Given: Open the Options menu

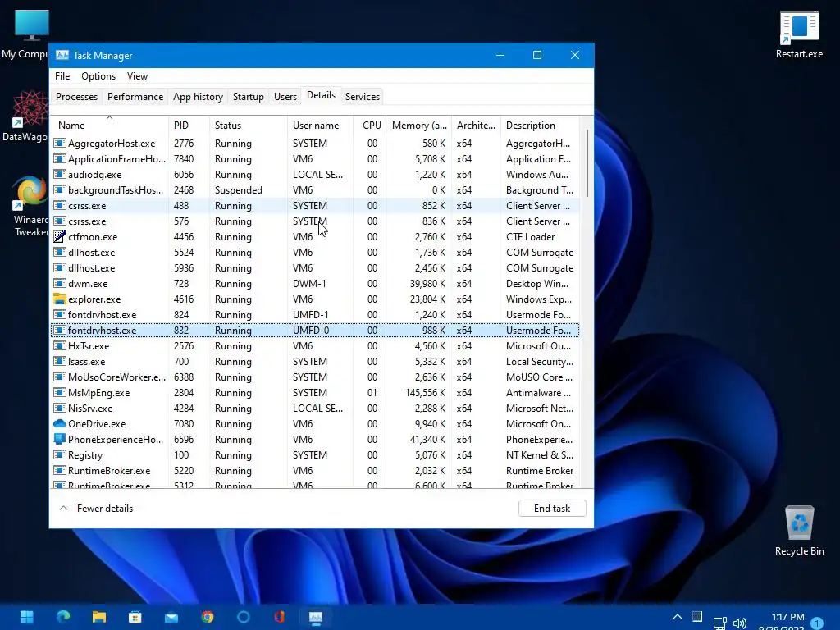Looking at the screenshot, I should pyautogui.click(x=98, y=76).
